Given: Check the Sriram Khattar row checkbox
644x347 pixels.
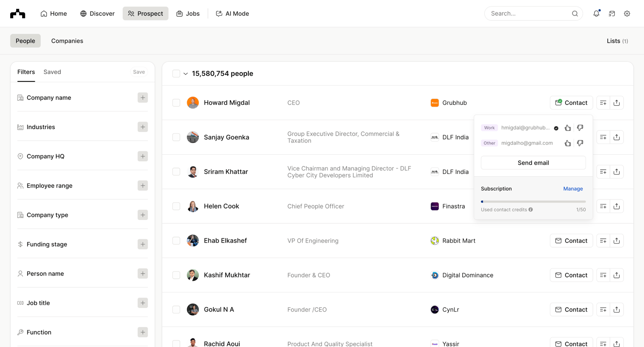Looking at the screenshot, I should pos(176,172).
